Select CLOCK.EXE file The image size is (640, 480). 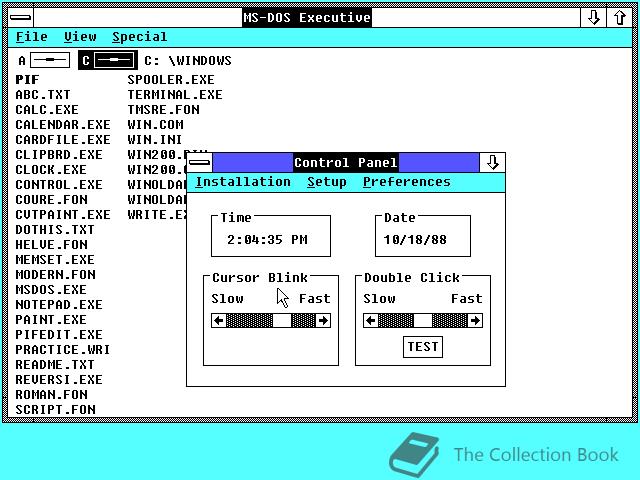pos(51,170)
